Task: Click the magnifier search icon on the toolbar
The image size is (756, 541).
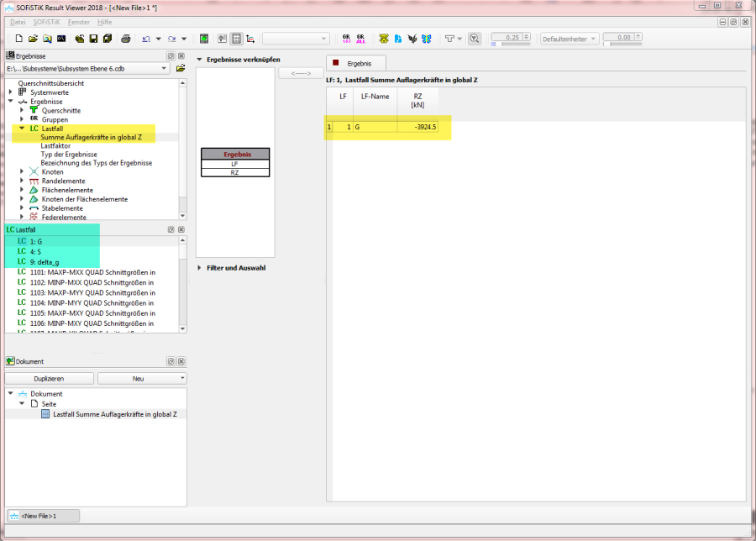Action: (475, 39)
